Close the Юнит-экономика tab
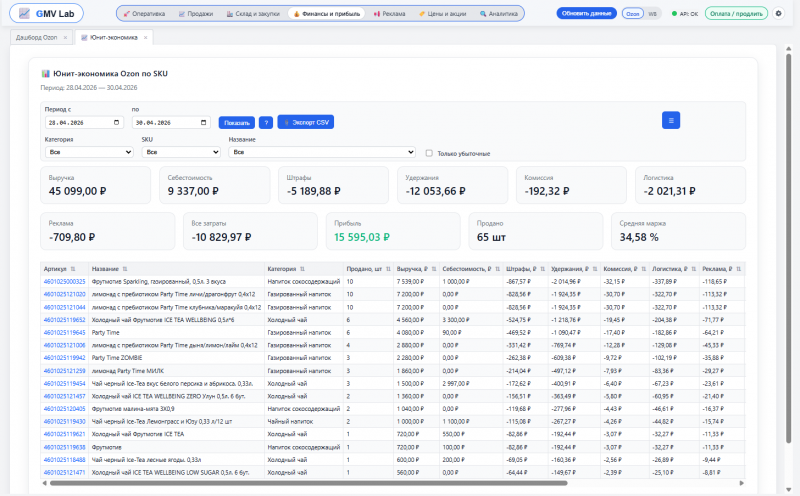The image size is (800, 496). point(145,38)
